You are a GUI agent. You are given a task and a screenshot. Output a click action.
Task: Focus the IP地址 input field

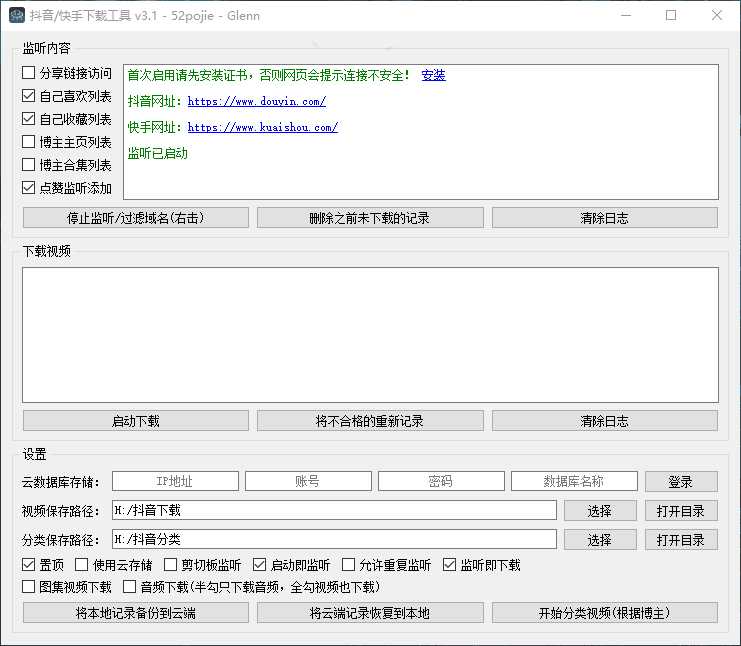pyautogui.click(x=175, y=481)
